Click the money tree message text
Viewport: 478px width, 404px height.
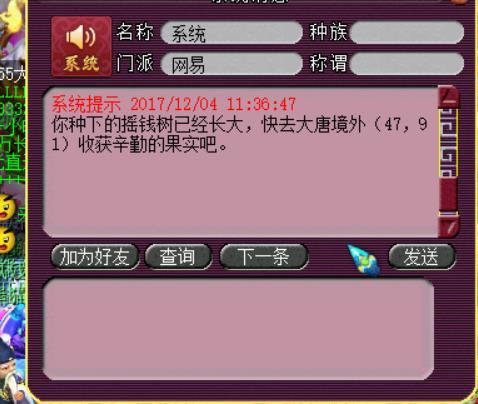coord(239,135)
